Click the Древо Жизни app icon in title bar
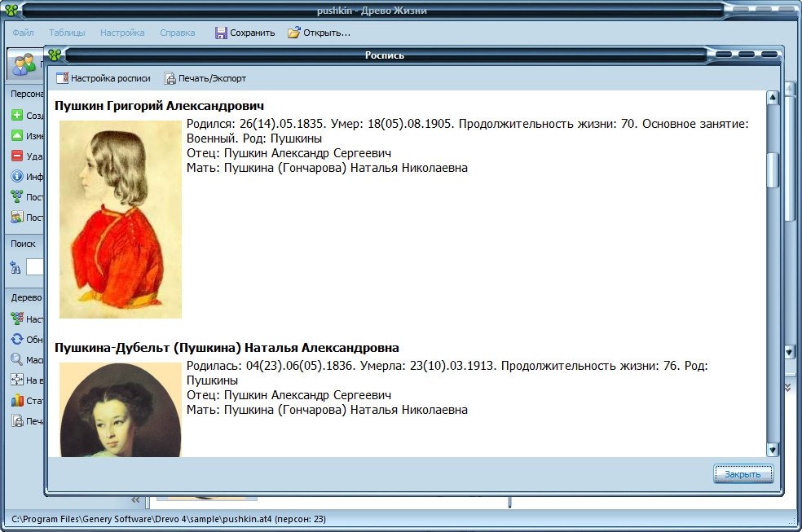Image resolution: width=802 pixels, height=532 pixels. [11, 9]
